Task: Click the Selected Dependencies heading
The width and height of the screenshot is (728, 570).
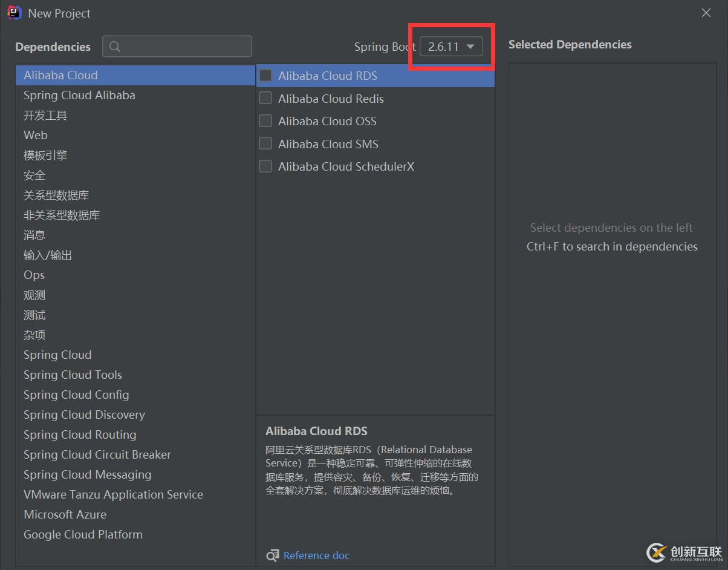Action: 570,45
